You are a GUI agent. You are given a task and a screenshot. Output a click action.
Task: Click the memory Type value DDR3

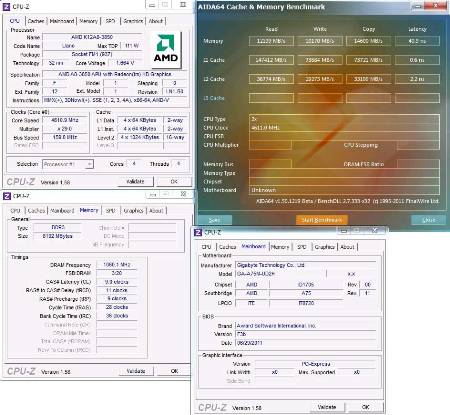58,227
